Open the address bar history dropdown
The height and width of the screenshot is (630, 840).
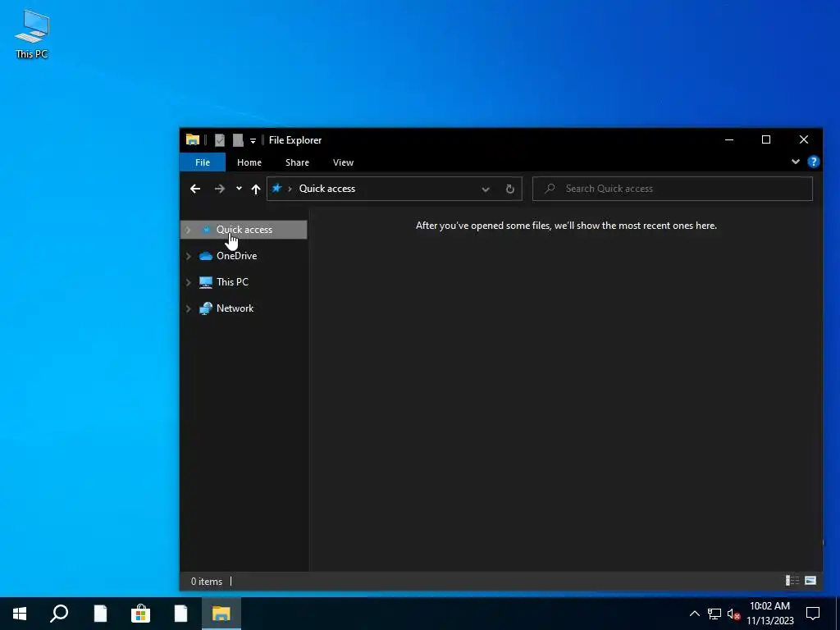pos(486,189)
